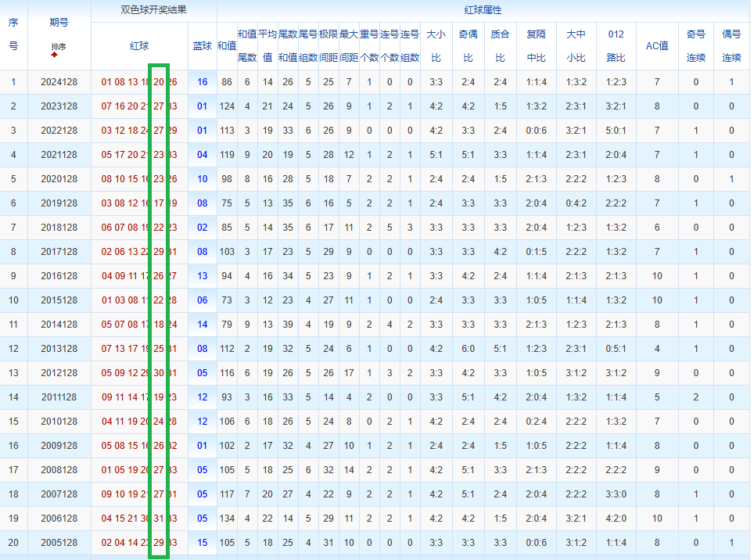Select period number 2021128
The image size is (754, 560).
coord(59,155)
